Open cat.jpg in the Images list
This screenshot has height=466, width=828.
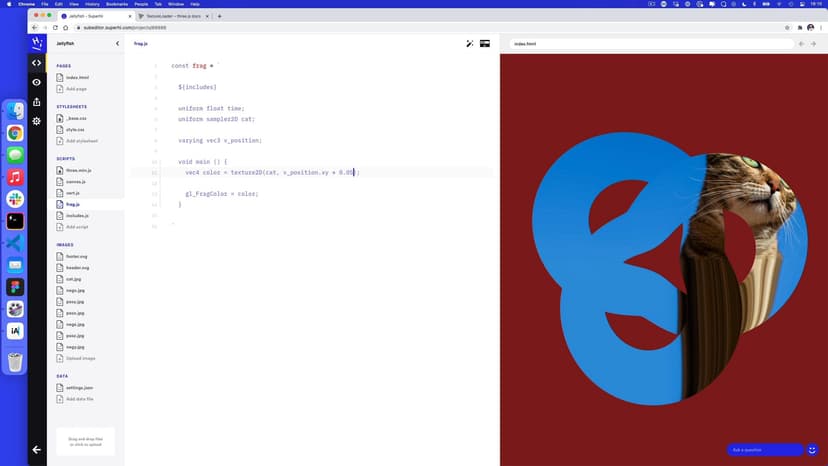pyautogui.click(x=74, y=279)
